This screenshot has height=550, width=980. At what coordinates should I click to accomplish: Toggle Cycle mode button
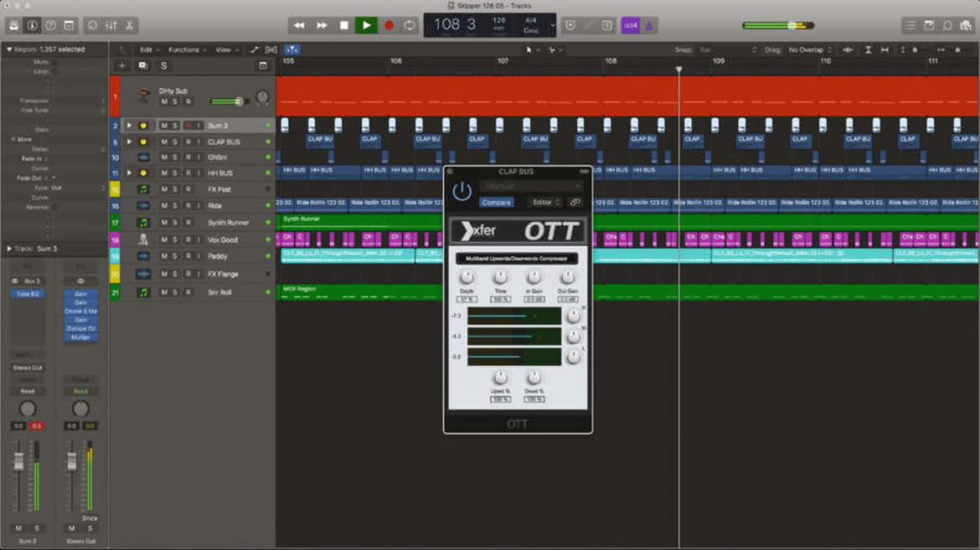pyautogui.click(x=410, y=26)
